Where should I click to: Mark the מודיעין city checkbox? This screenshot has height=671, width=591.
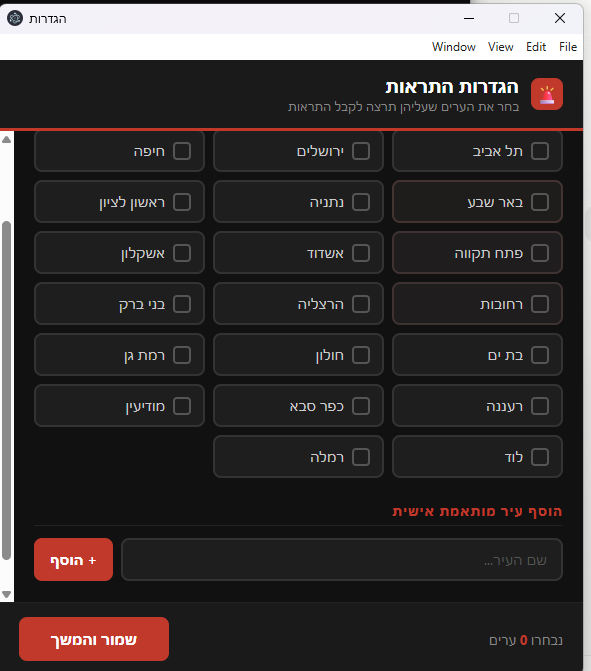[182, 406]
